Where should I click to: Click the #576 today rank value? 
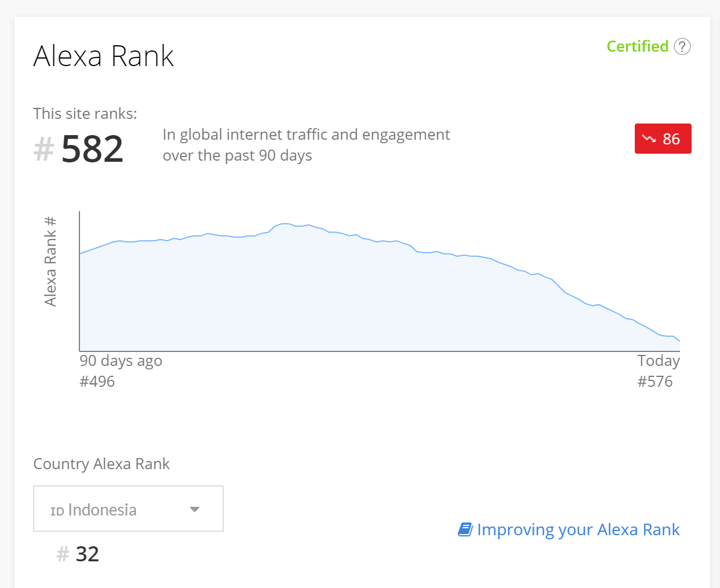pyautogui.click(x=655, y=382)
